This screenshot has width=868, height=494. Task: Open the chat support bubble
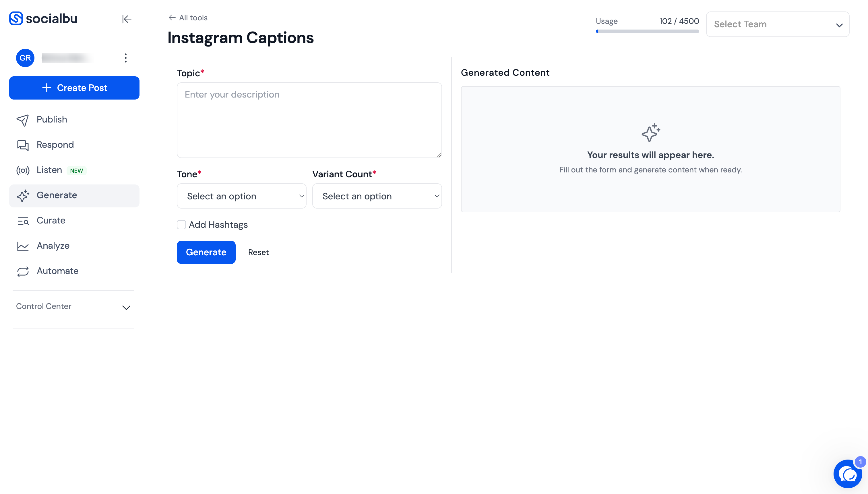pyautogui.click(x=848, y=474)
